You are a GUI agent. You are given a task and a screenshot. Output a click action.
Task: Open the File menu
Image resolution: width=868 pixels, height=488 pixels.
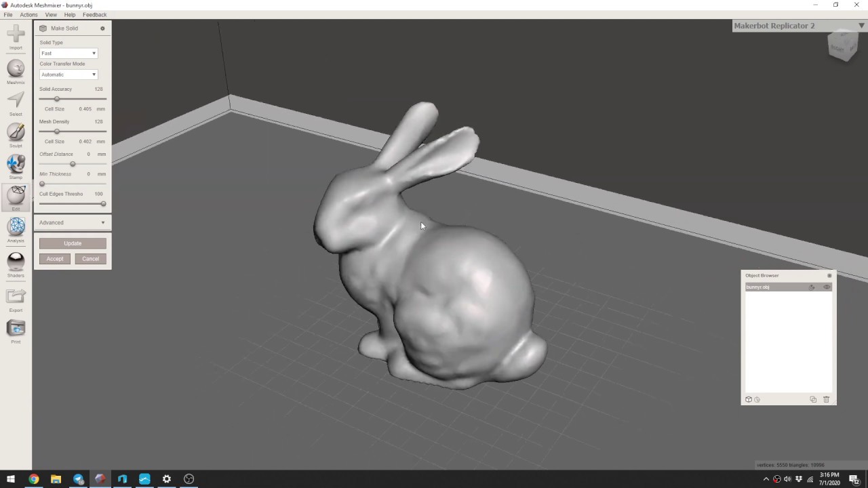(x=8, y=14)
